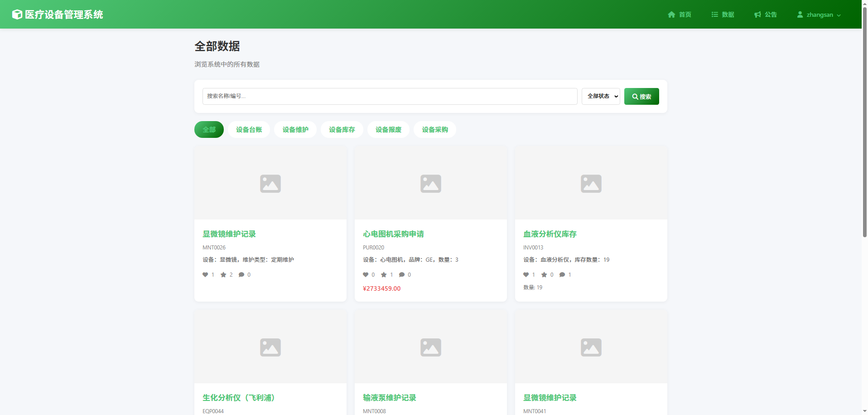Click comment icon on INV0013 card
This screenshot has height=415, width=868.
click(562, 275)
